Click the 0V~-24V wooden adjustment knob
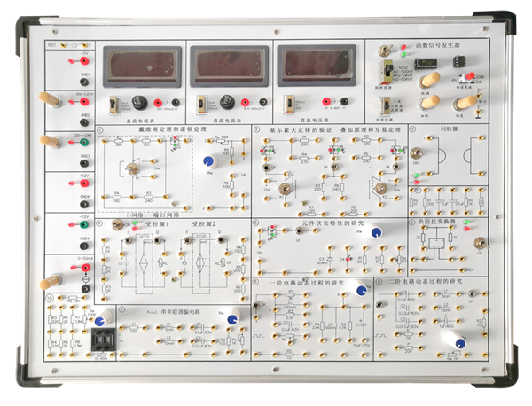The width and height of the screenshot is (532, 406). tap(45, 141)
